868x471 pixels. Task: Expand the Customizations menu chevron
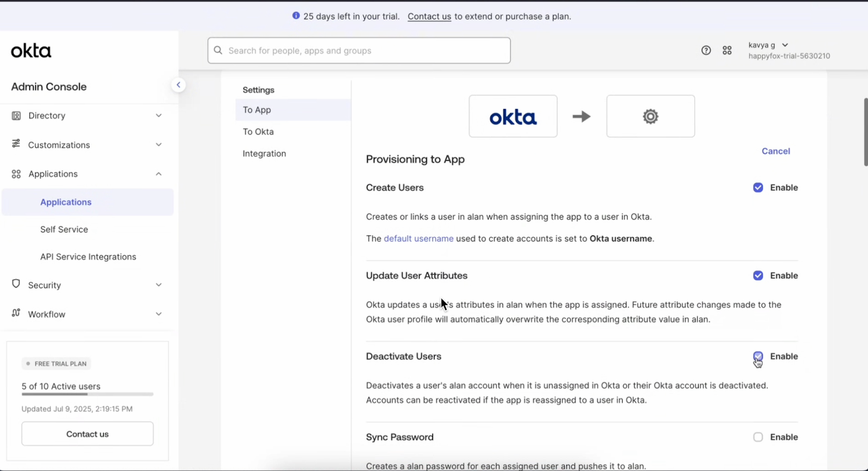(158, 144)
